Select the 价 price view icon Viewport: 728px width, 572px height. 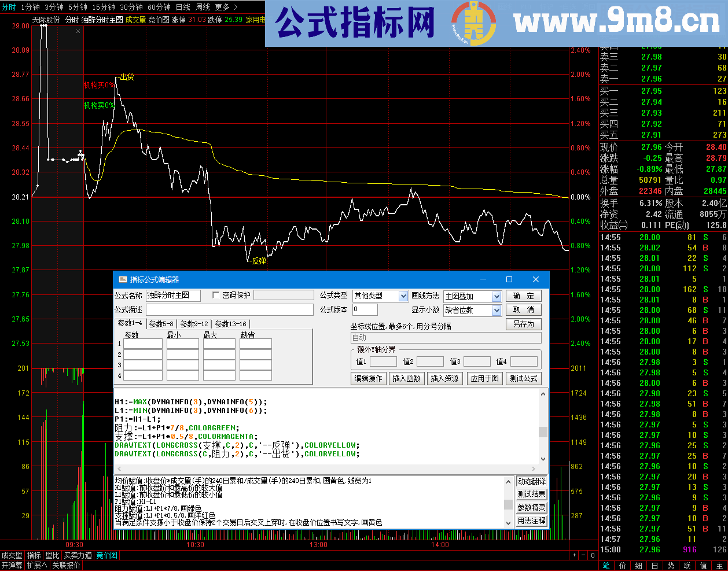coord(622,565)
